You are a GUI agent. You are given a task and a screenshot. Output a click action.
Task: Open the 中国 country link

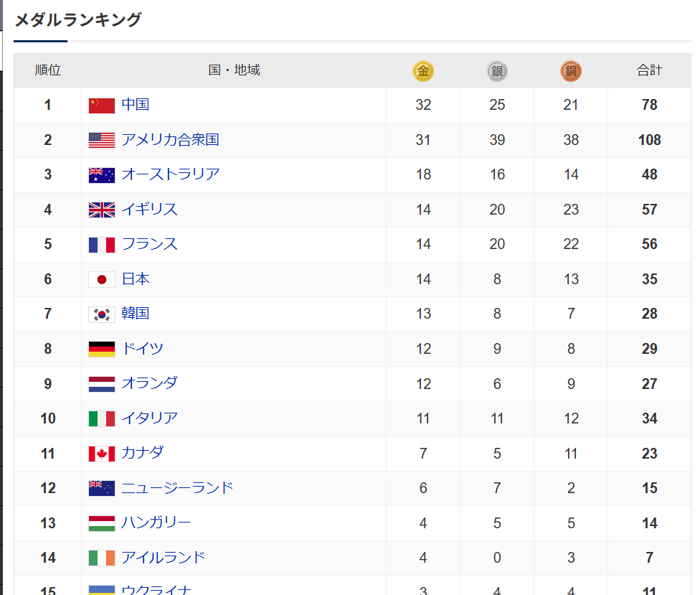pos(136,105)
